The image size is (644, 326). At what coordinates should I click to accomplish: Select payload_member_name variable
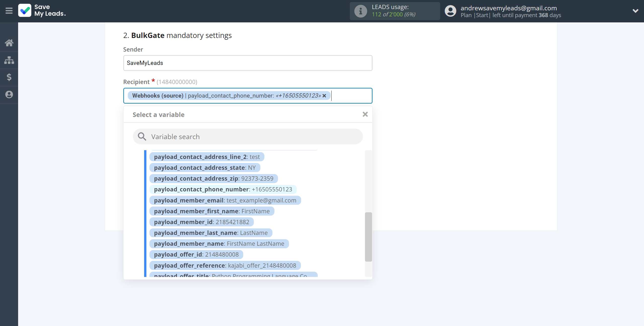tap(219, 244)
